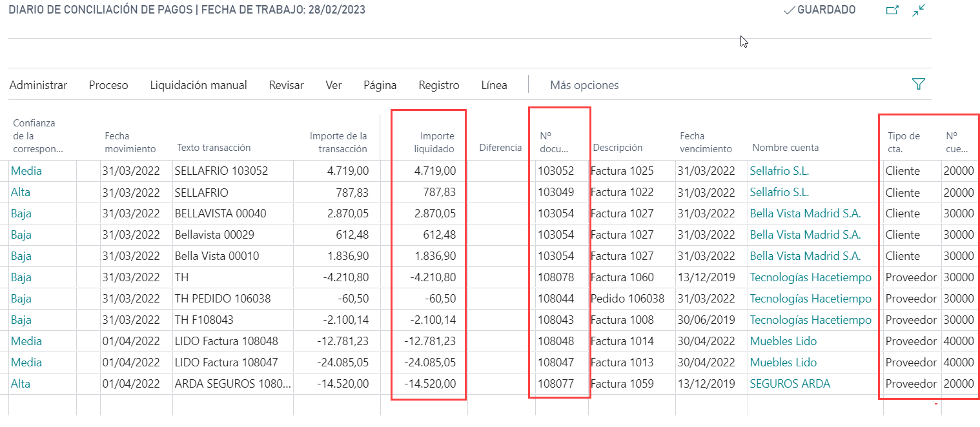Screen dimensions: 980x427
Task: Click the collapse page arrows icon
Action: (919, 10)
